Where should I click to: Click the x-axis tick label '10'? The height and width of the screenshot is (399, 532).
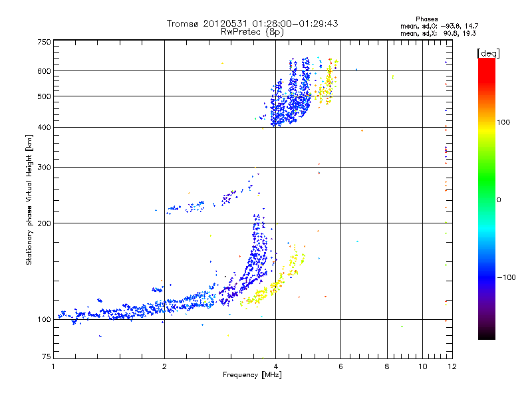(422, 366)
